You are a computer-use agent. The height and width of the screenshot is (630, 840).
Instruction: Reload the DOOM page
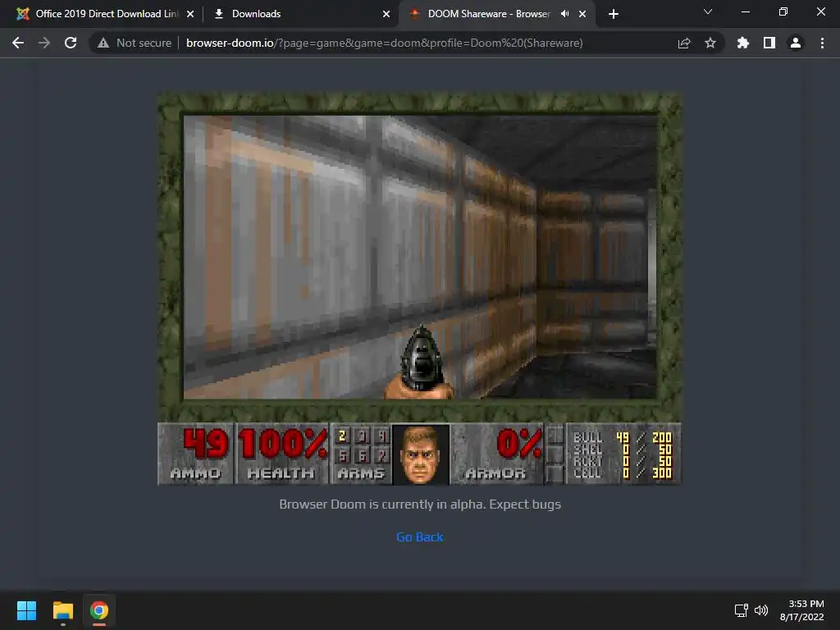pos(71,43)
